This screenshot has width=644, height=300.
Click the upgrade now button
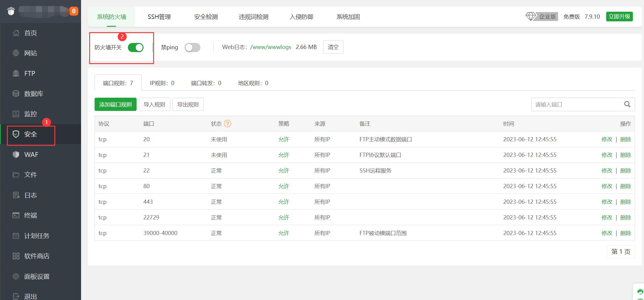(x=619, y=17)
